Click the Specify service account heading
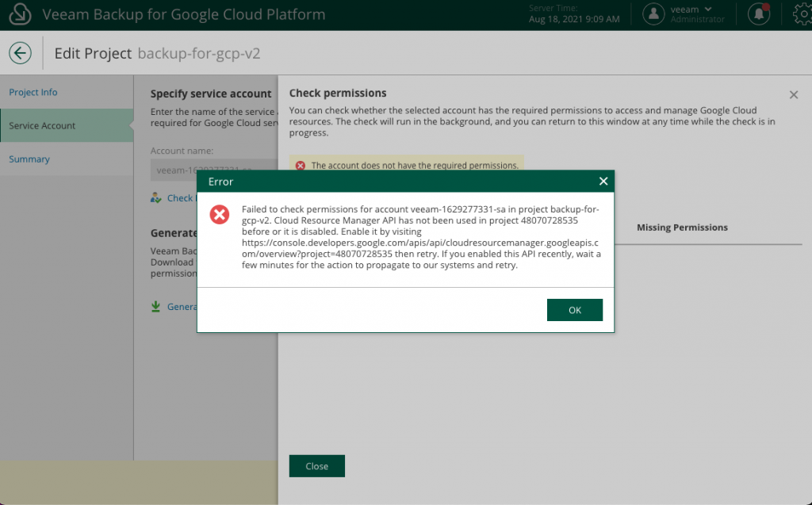The image size is (812, 505). 211,94
